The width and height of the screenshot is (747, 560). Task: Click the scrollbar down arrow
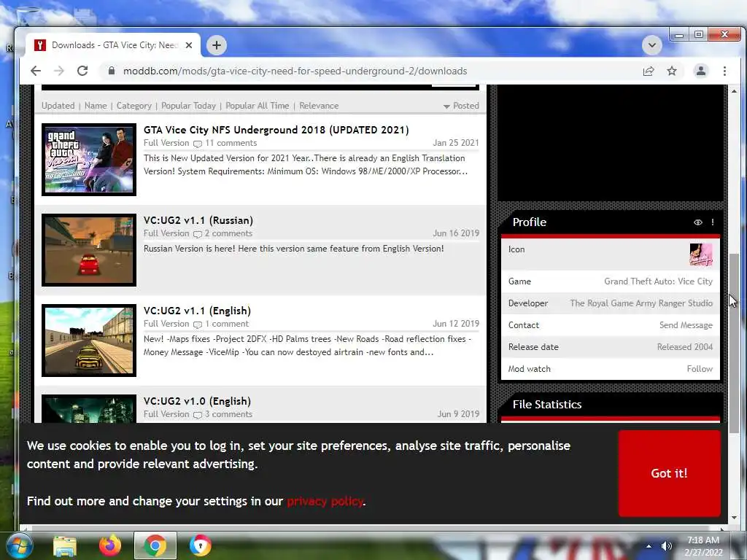click(734, 518)
